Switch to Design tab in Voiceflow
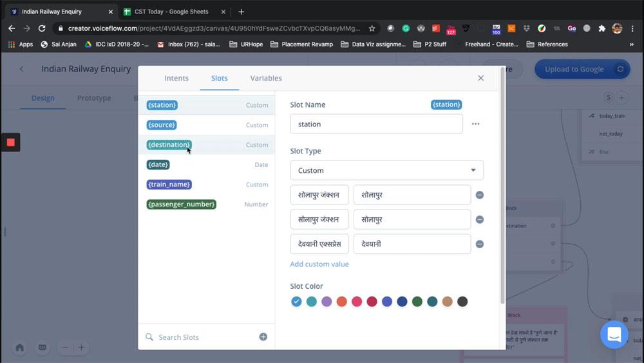Image resolution: width=644 pixels, height=363 pixels. (x=43, y=98)
